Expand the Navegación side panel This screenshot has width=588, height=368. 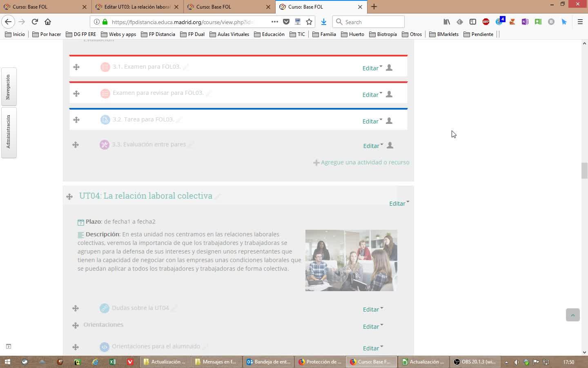pos(9,87)
